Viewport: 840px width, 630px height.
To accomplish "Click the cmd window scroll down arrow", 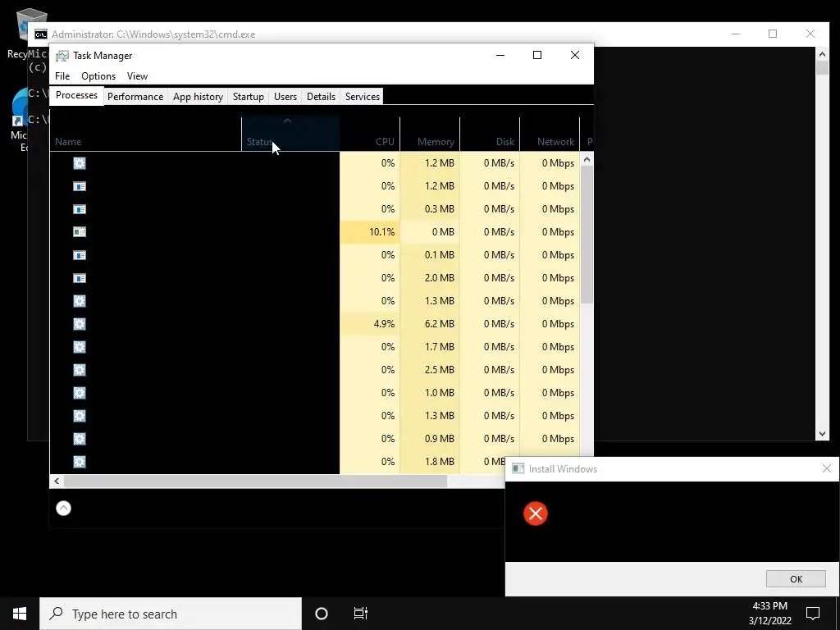I will [822, 434].
